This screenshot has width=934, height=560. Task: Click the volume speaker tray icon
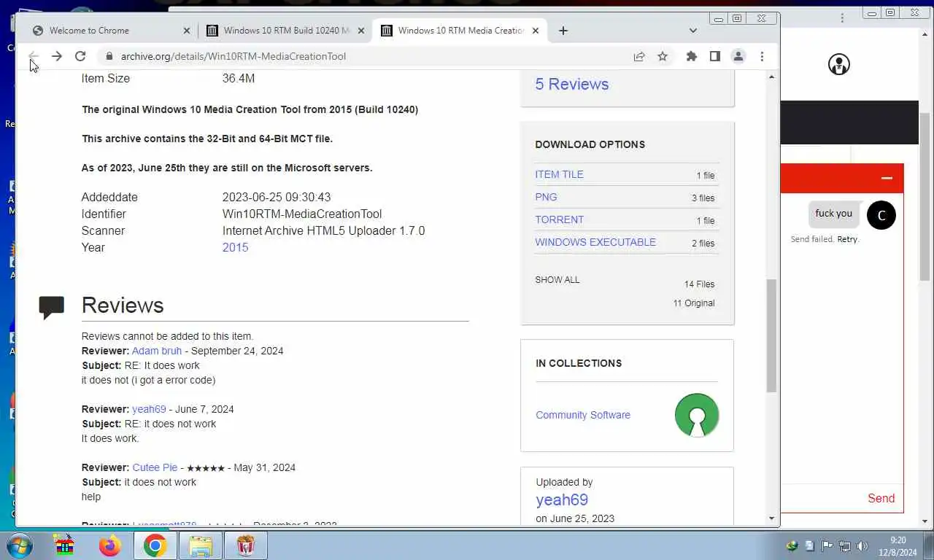862,546
